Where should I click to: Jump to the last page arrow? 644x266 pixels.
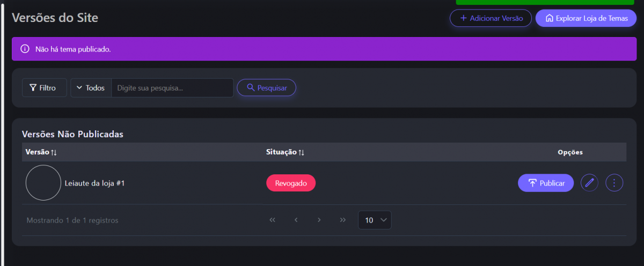(343, 220)
